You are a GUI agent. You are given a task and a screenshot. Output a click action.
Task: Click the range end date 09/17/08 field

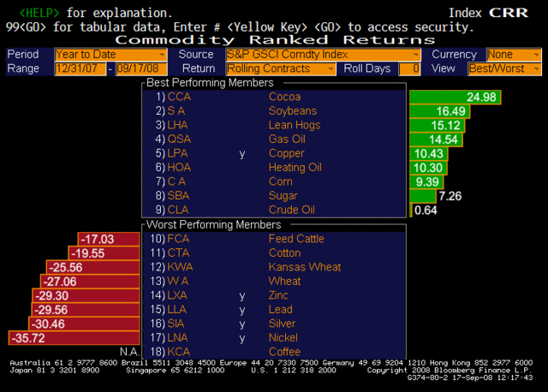(x=140, y=68)
